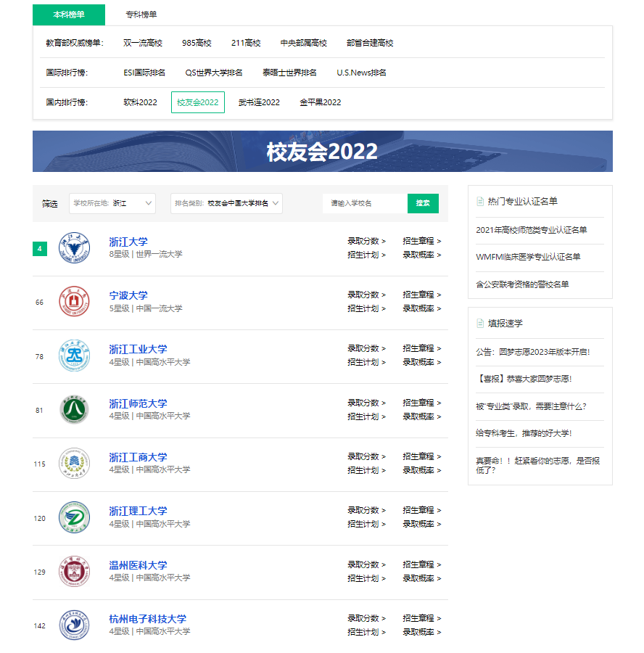Image resolution: width=644 pixels, height=653 pixels.
Task: Select the 部省合建高校 list
Action: [x=370, y=43]
